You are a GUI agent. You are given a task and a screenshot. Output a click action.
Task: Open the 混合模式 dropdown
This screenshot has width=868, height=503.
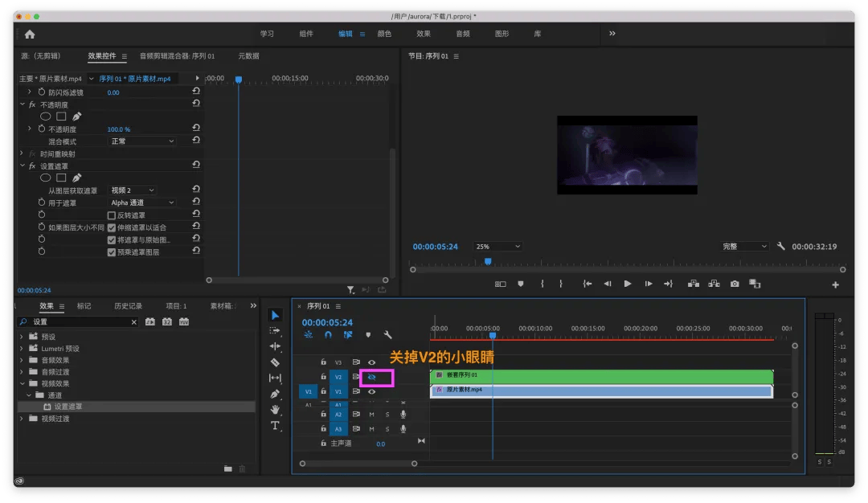(142, 141)
